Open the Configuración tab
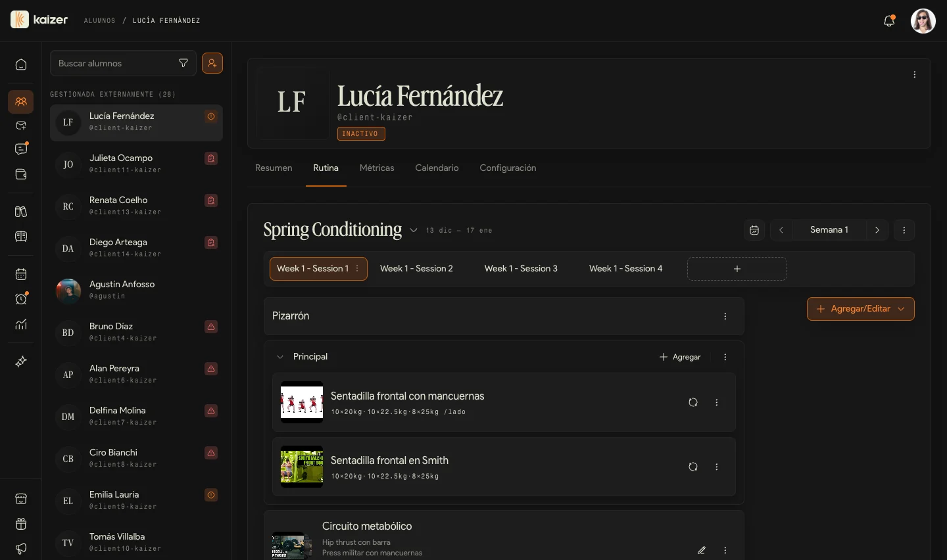The width and height of the screenshot is (947, 560). point(508,168)
